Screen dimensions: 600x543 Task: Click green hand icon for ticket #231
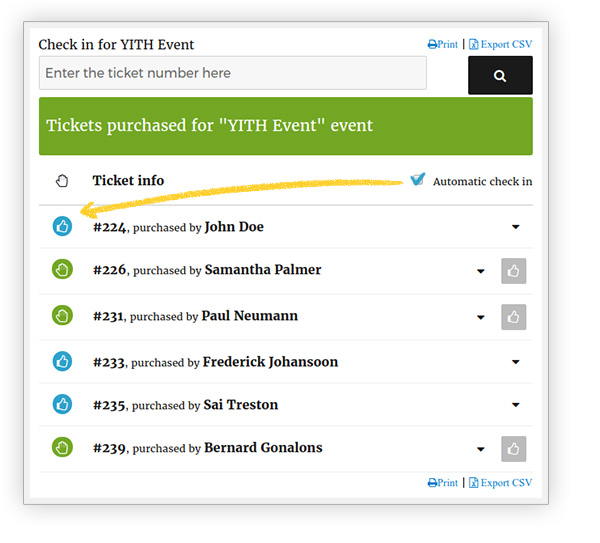[62, 316]
